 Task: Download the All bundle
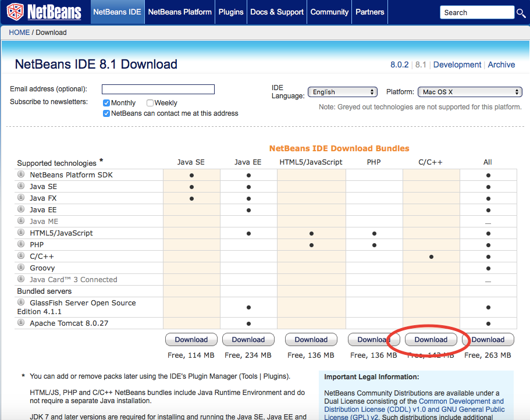488,340
